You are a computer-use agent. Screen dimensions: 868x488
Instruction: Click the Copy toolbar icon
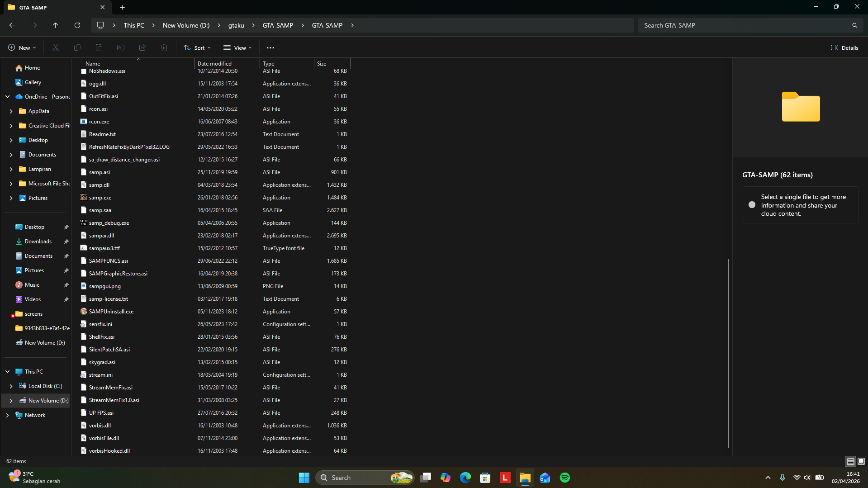(77, 47)
